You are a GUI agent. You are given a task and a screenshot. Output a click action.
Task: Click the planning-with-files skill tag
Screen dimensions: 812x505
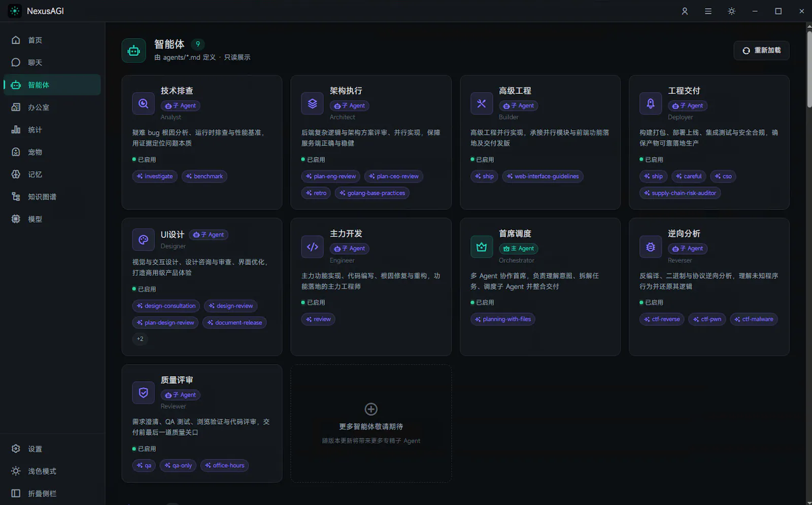coord(503,319)
